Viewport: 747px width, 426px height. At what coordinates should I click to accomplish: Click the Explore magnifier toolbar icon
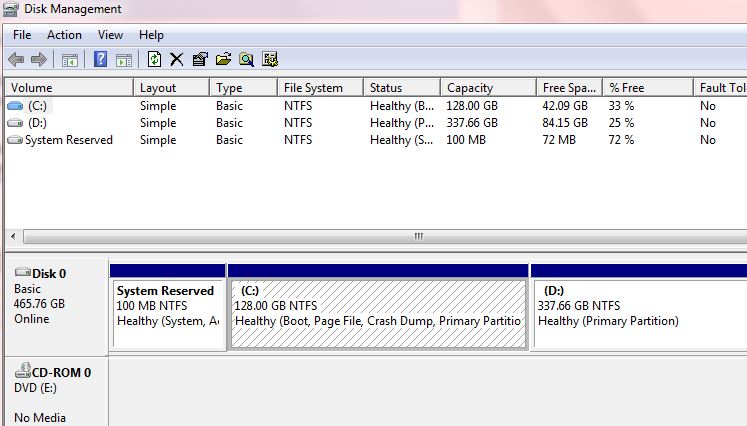(x=246, y=60)
